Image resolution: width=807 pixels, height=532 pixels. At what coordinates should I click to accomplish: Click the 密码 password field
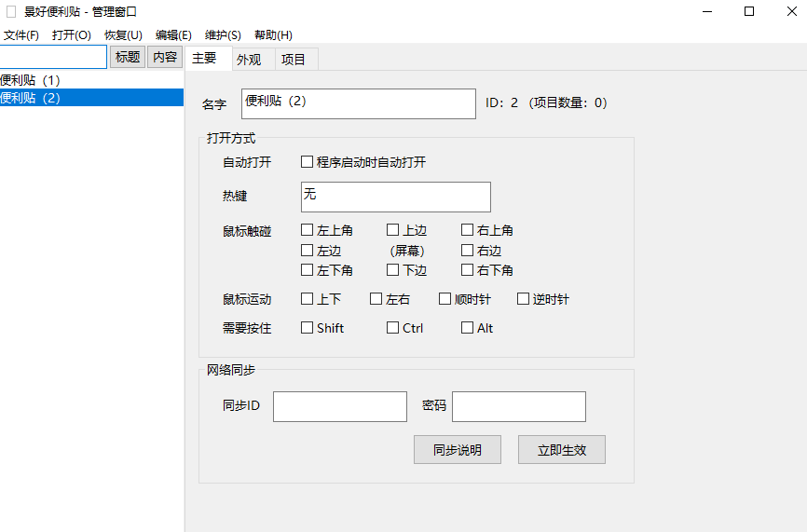519,406
